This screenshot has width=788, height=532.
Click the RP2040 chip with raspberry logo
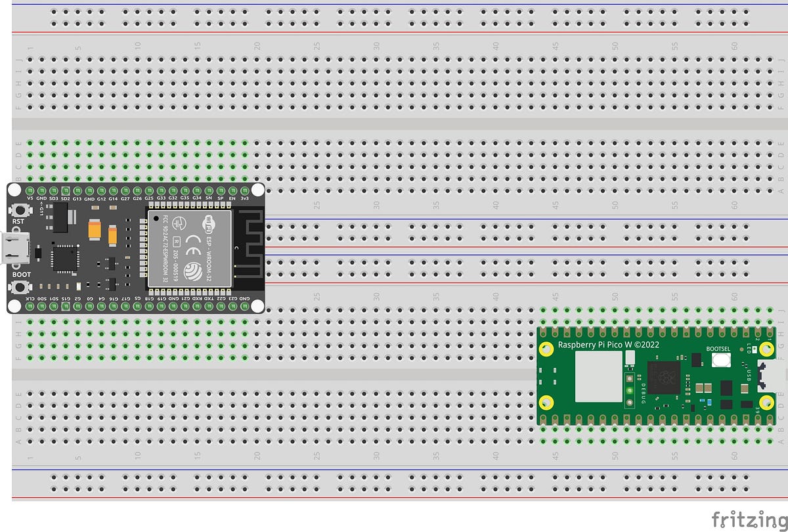pos(664,378)
